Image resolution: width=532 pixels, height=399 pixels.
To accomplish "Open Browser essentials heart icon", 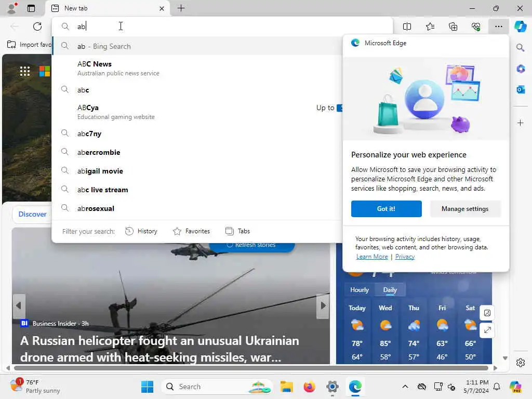I will tap(476, 26).
